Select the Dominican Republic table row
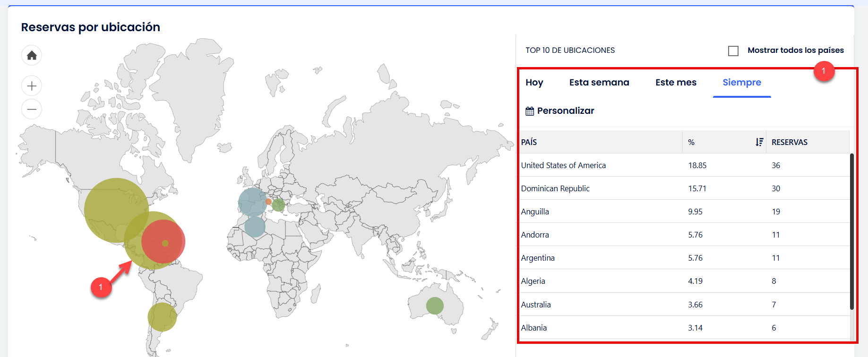 (555, 188)
